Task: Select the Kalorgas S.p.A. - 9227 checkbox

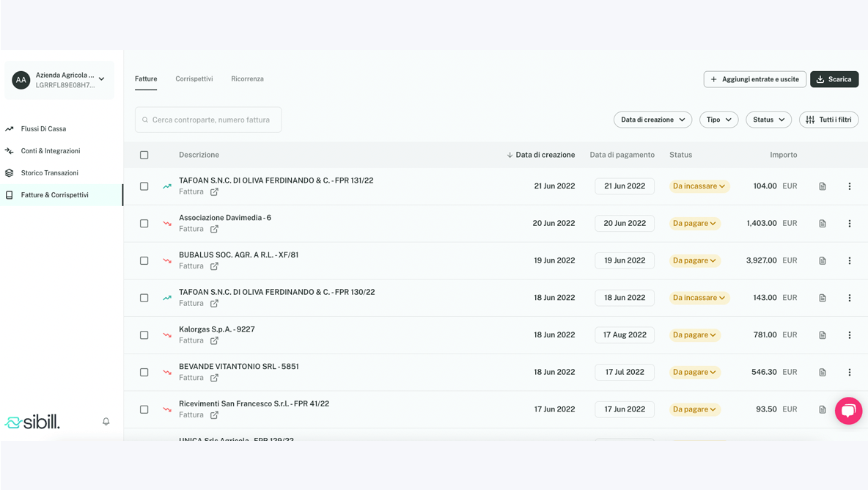Action: [144, 335]
